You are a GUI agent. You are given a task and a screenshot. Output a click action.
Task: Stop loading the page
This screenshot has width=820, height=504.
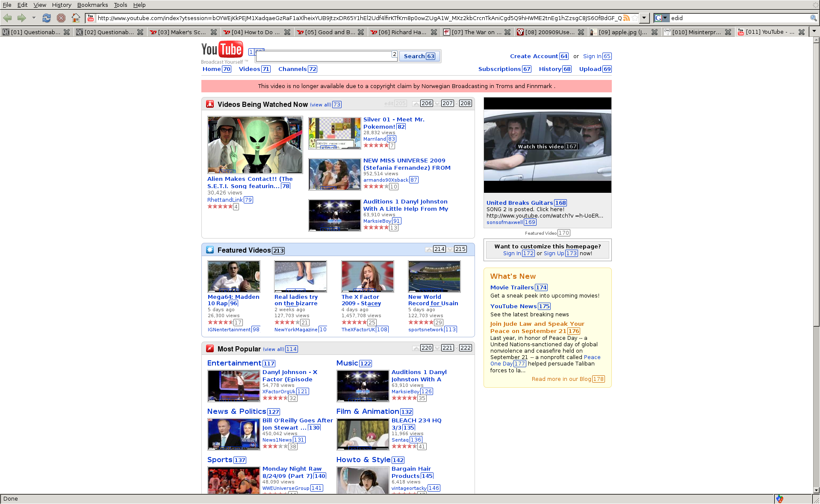[61, 18]
